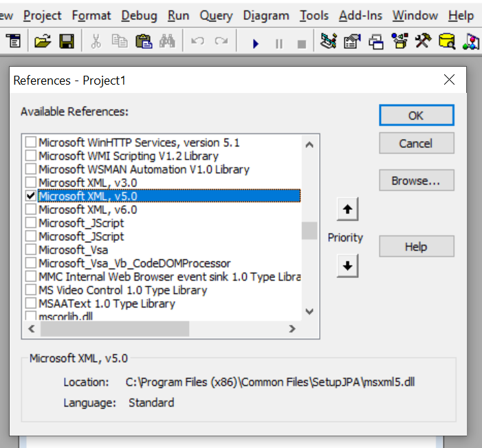Click the Find binoculars icon

pos(167,41)
